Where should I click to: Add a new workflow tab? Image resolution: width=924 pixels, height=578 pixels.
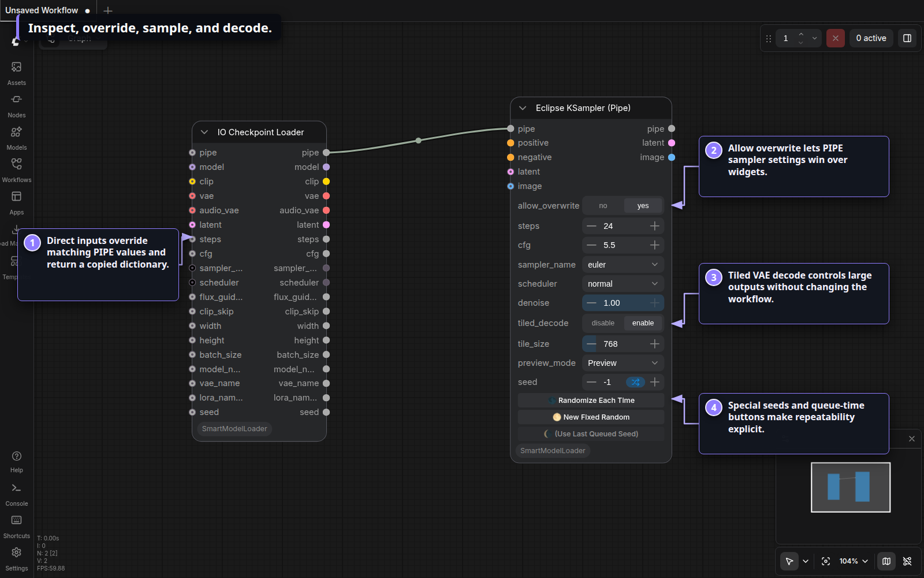[x=108, y=10]
